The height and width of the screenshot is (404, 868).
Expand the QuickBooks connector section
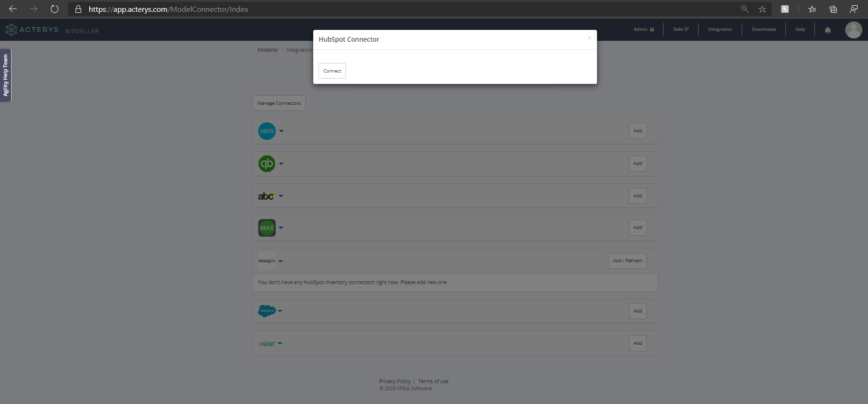pyautogui.click(x=281, y=164)
